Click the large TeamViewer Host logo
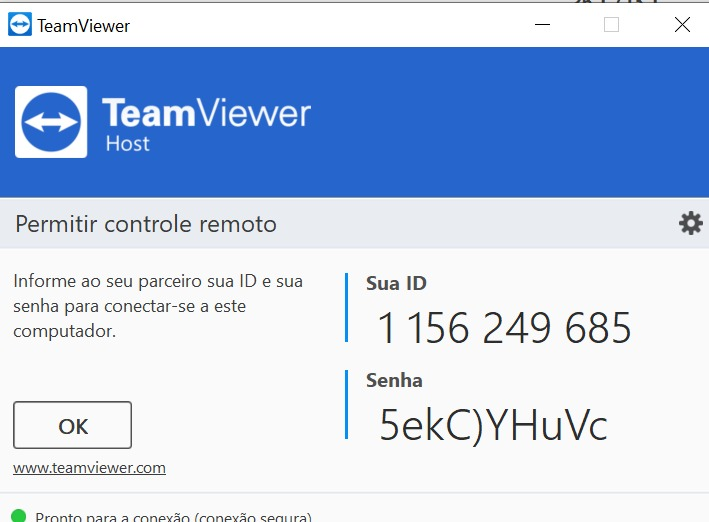 51,122
